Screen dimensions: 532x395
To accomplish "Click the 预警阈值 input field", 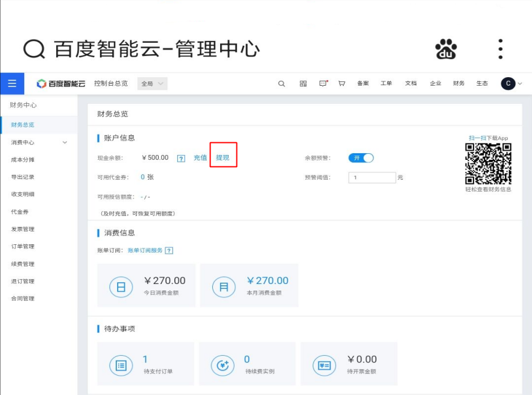I will [372, 177].
